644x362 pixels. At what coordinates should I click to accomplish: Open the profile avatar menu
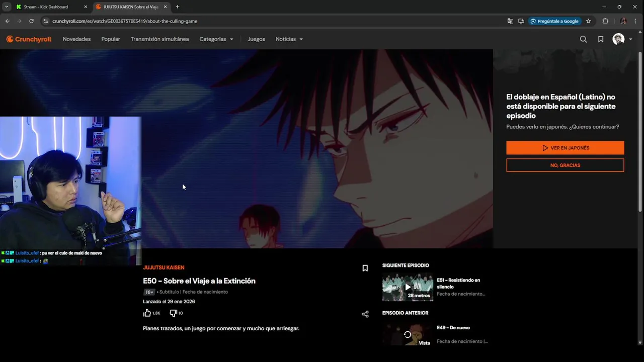[x=618, y=39]
